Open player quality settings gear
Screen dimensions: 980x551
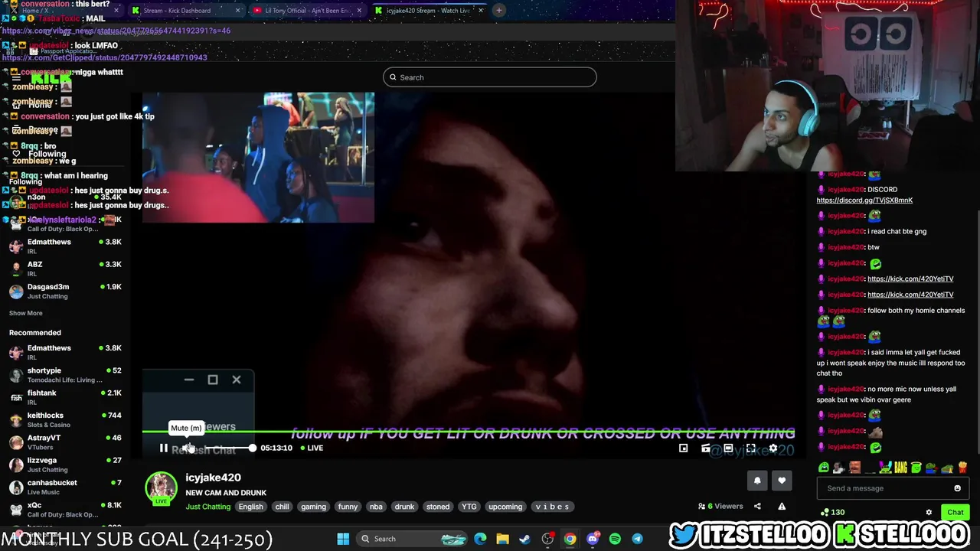[x=773, y=448]
